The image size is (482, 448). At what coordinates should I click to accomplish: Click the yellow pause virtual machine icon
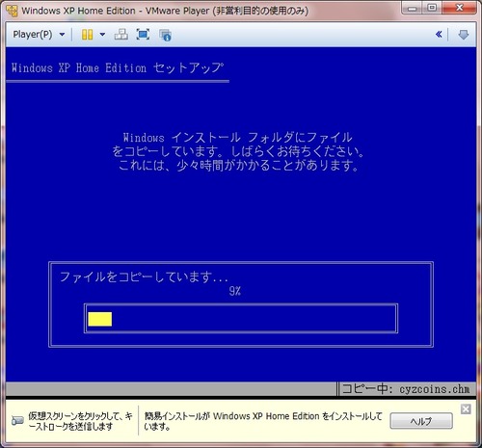pos(87,35)
